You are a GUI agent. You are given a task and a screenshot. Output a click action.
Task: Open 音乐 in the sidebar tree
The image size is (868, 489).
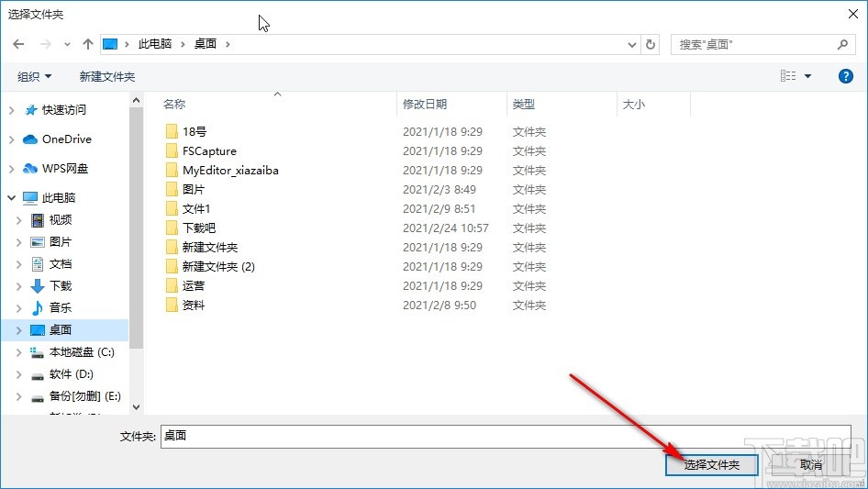[60, 307]
